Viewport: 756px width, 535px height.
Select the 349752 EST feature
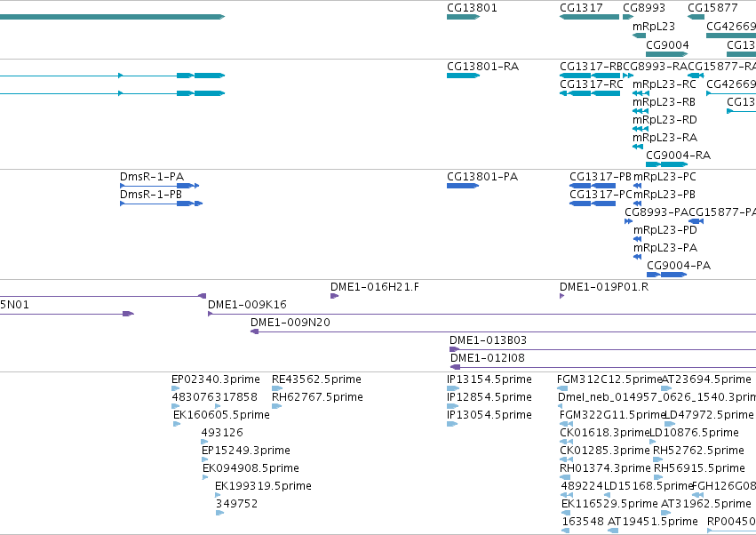coord(219,513)
